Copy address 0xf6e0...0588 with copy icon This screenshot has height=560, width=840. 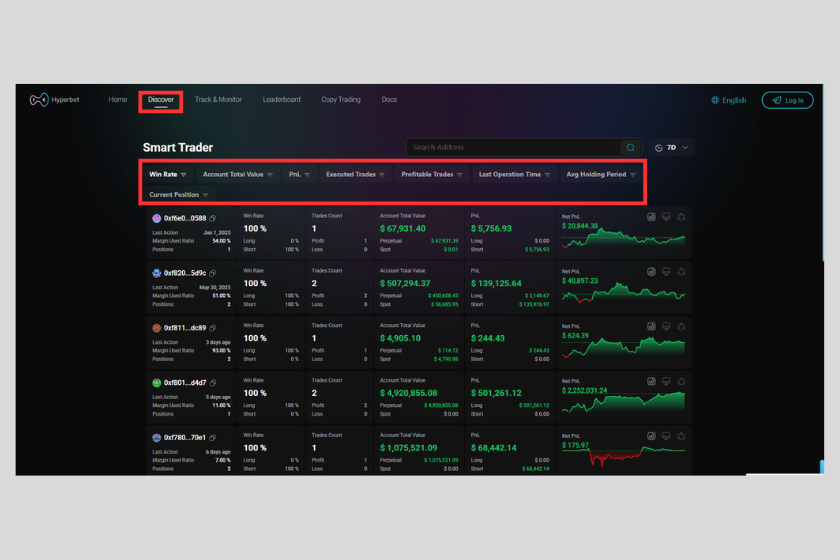(x=213, y=219)
